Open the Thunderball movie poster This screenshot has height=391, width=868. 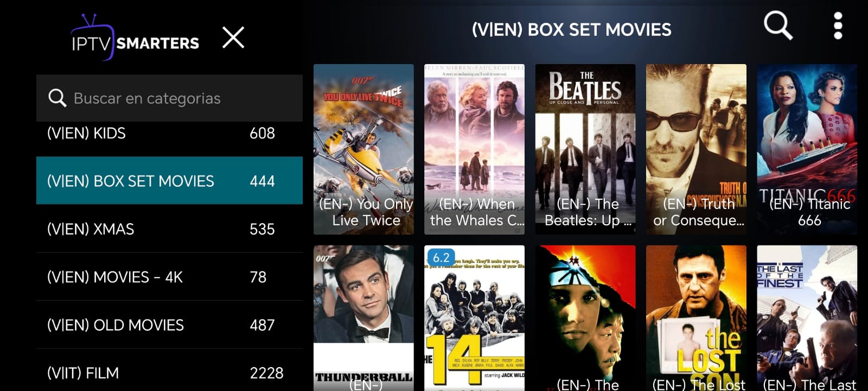coord(363,318)
